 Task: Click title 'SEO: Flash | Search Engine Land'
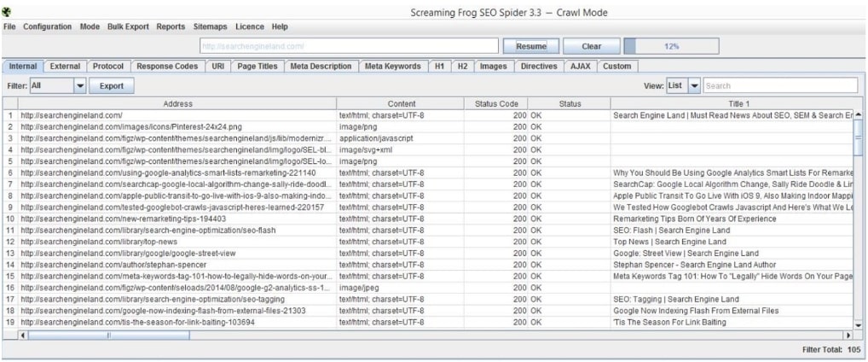click(x=672, y=230)
